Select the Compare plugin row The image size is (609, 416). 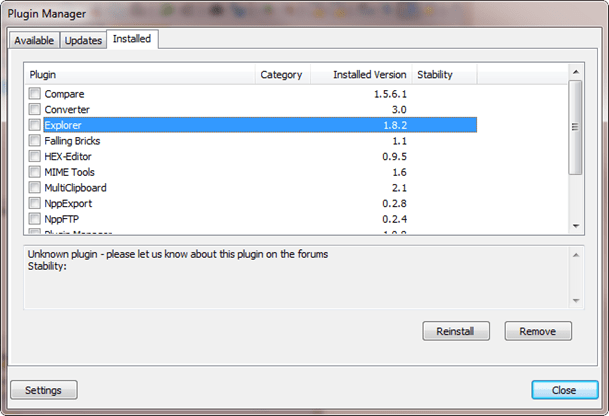tap(253, 94)
